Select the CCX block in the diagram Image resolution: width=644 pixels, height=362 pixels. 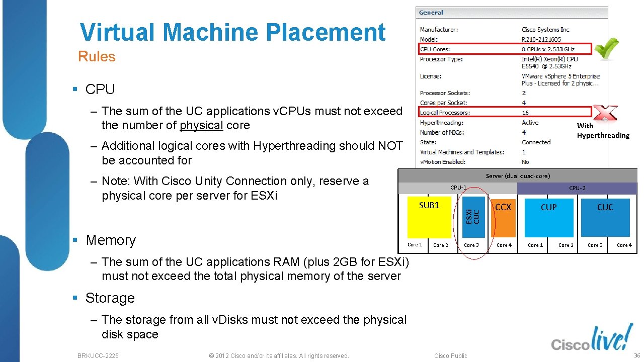503,216
